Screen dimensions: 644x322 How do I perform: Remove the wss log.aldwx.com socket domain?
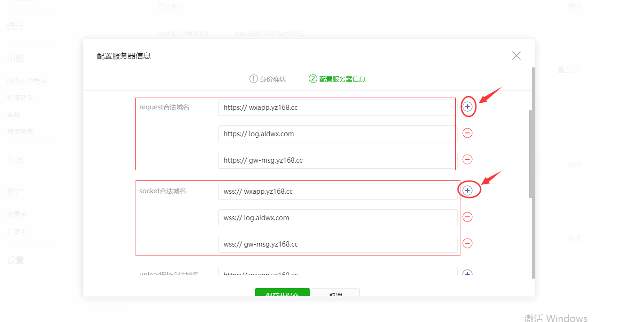point(467,217)
